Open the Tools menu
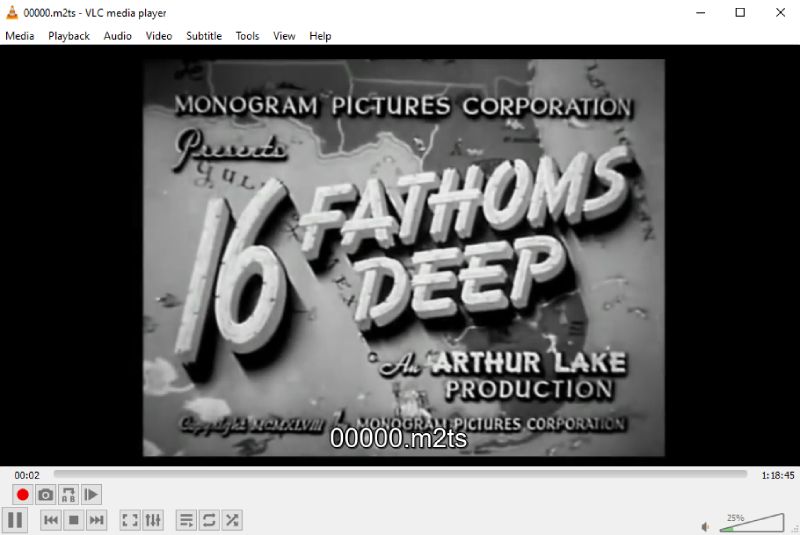 (247, 36)
